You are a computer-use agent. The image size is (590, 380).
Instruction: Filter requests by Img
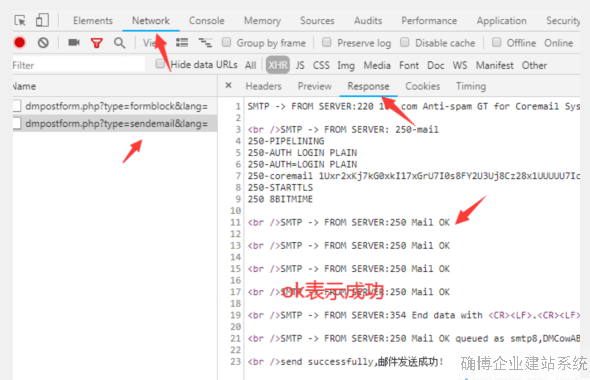pos(346,66)
